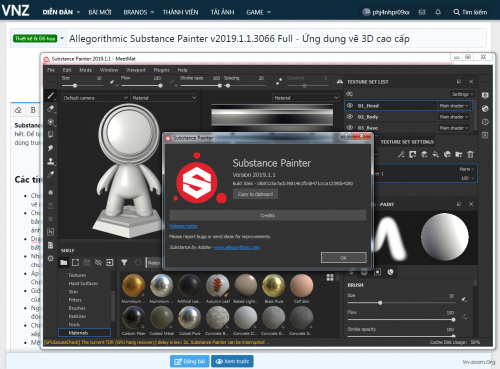500x369 pixels.
Task: Select the Polygon Fill tool icon
Action: tap(51, 135)
